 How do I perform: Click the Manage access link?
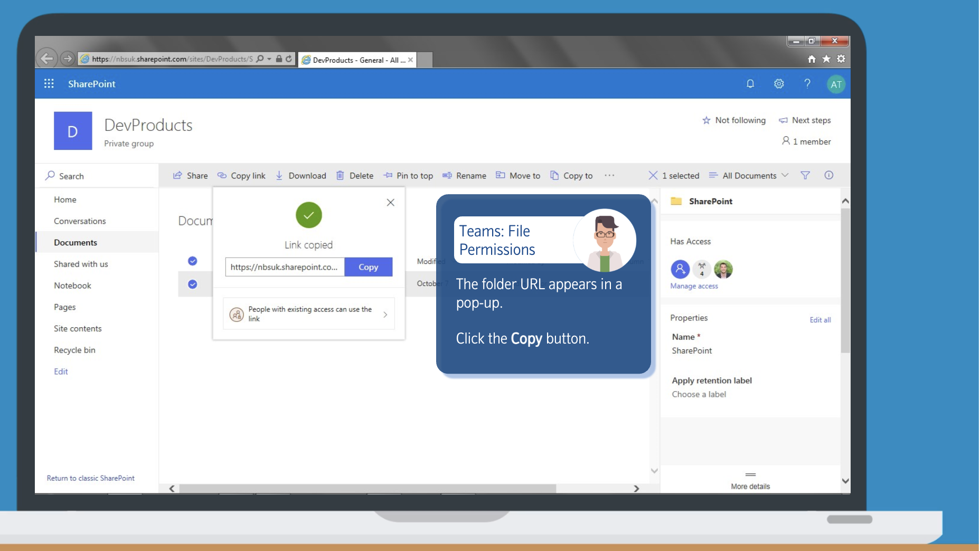(694, 286)
